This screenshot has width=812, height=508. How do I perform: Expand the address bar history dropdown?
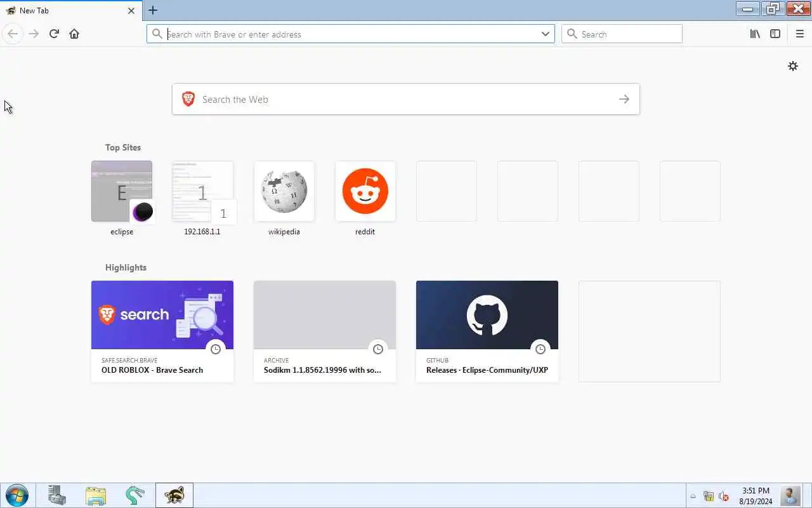(x=545, y=34)
